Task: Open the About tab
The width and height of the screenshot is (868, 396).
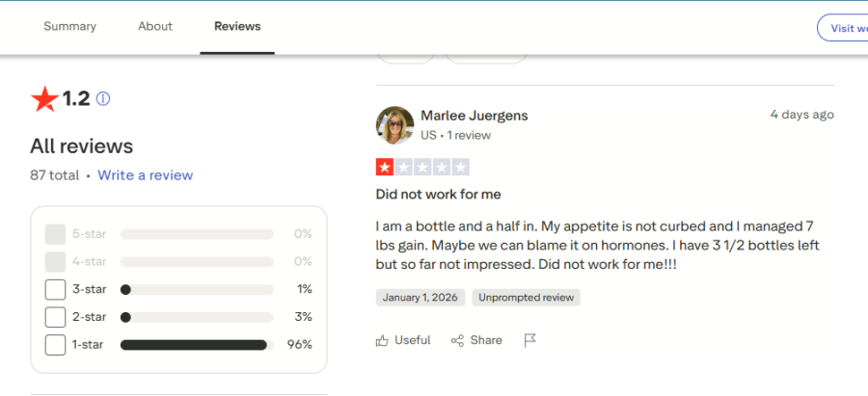Action: click(154, 26)
